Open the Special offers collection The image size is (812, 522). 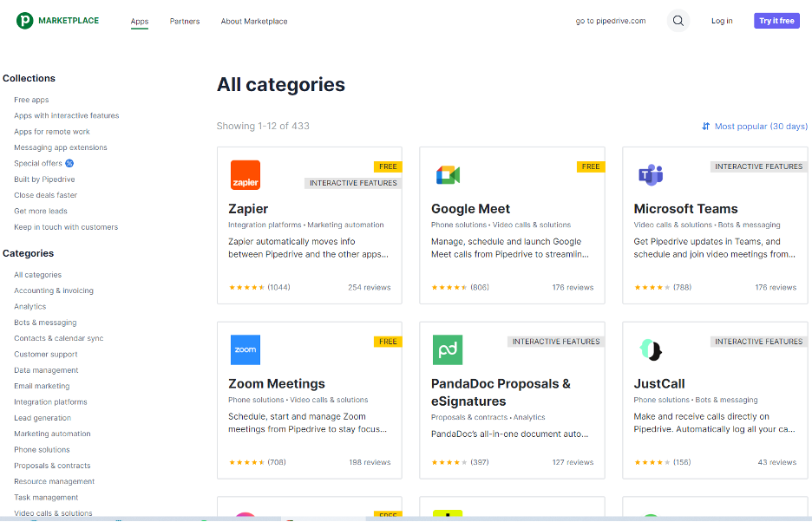click(x=38, y=163)
